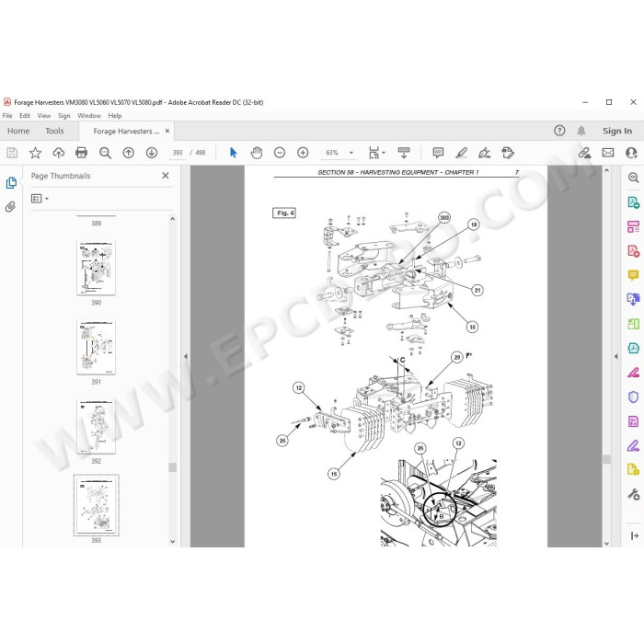Save the file using the disk icon
644x644 pixels.
[12, 153]
